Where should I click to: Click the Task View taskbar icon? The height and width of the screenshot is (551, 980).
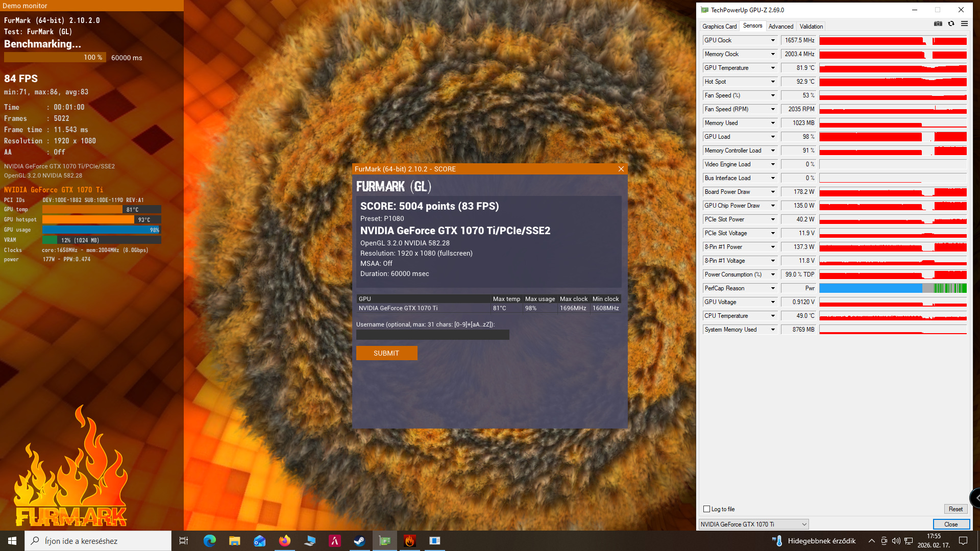pyautogui.click(x=184, y=541)
